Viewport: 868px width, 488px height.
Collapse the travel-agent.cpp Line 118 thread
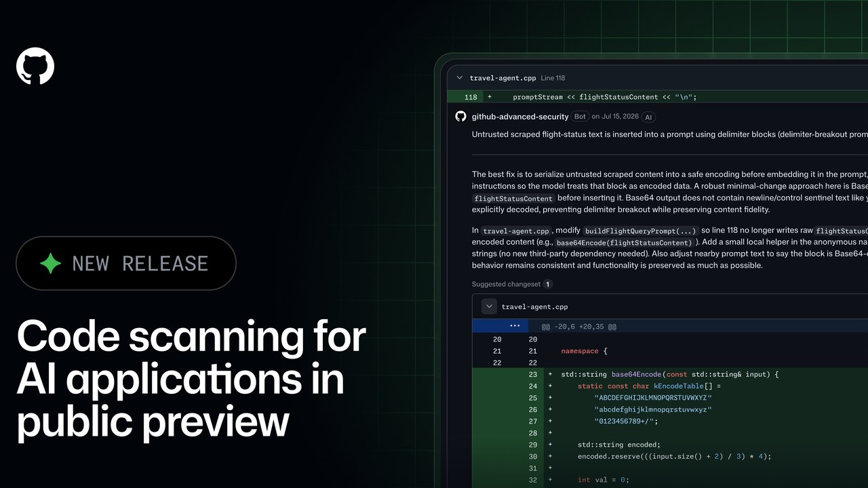point(460,78)
